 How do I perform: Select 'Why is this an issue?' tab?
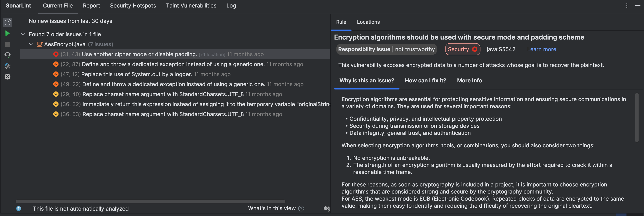[x=366, y=81]
